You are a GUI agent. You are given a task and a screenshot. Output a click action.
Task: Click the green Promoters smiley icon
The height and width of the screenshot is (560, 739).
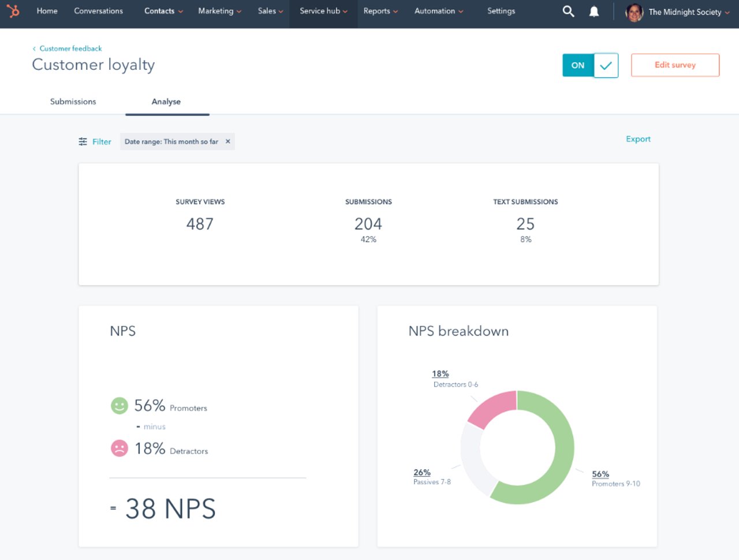click(119, 406)
